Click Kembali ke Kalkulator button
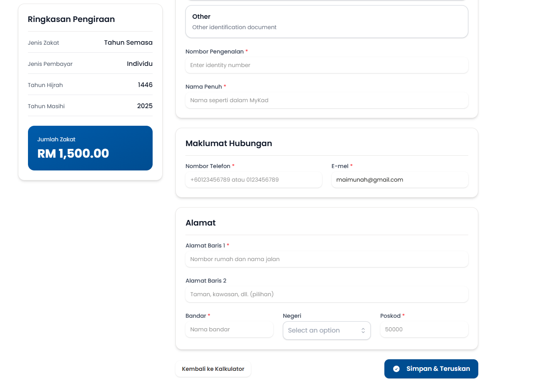Viewport: 545px width, 392px height. (x=213, y=369)
